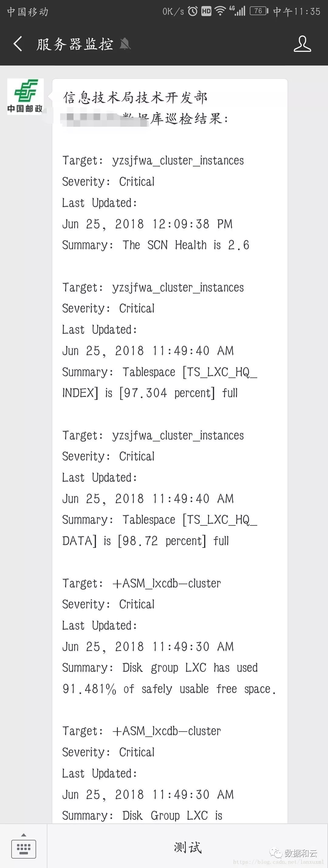This screenshot has width=328, height=868.
Task: Tap the 信息技术局技术开发部 message heading
Action: (x=135, y=98)
